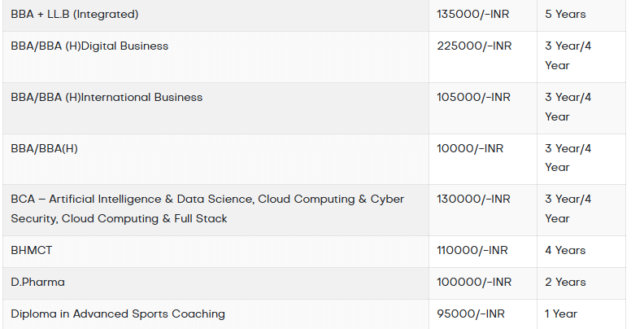Select the 110000/-INR fee amount

pos(472,251)
